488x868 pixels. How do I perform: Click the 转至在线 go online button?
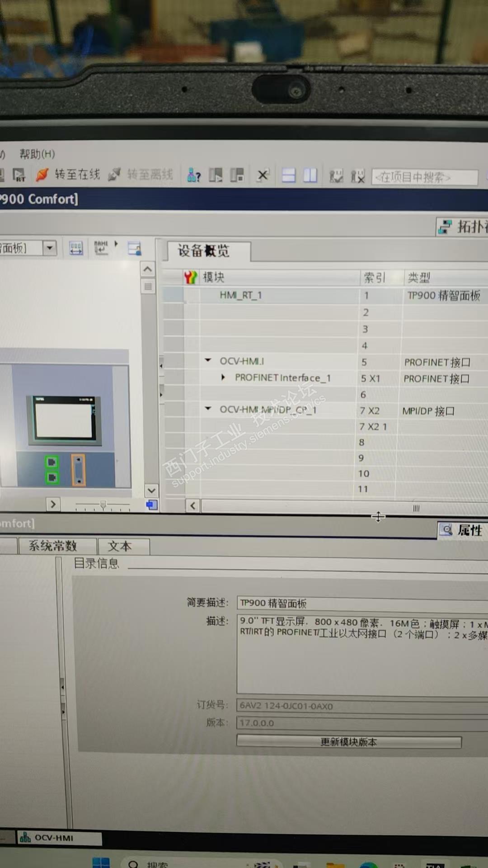(68, 174)
